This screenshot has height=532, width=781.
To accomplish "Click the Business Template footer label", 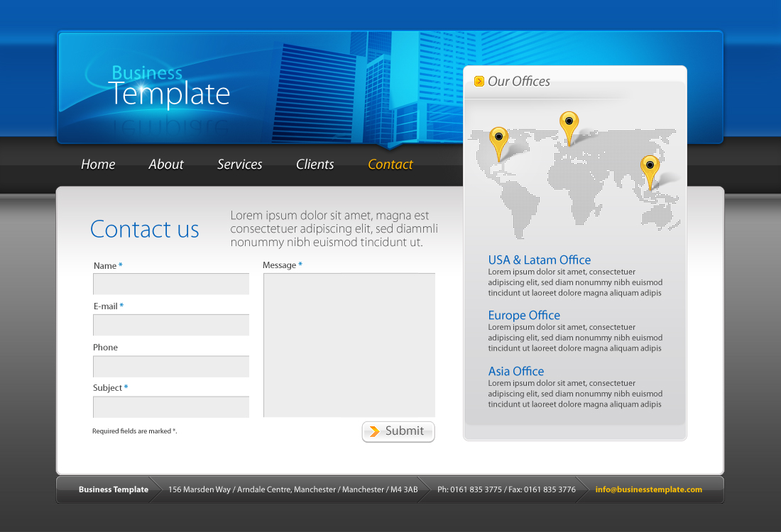I will 114,489.
